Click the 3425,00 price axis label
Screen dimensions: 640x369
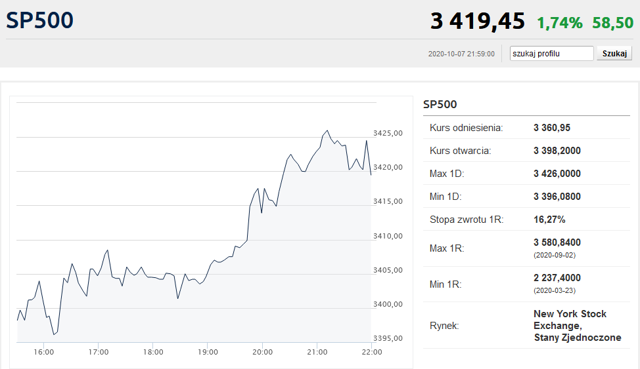(388, 133)
